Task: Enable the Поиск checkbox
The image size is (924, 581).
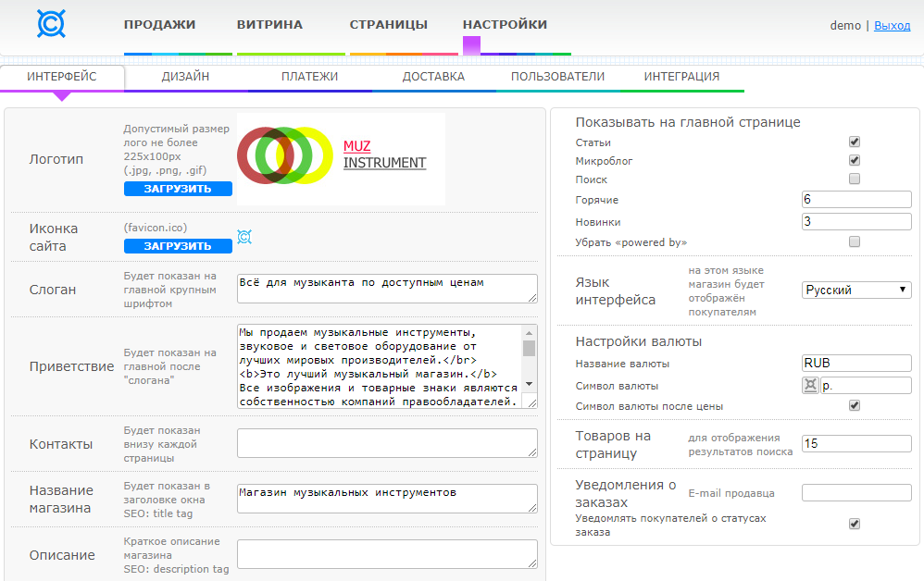Action: pos(855,179)
